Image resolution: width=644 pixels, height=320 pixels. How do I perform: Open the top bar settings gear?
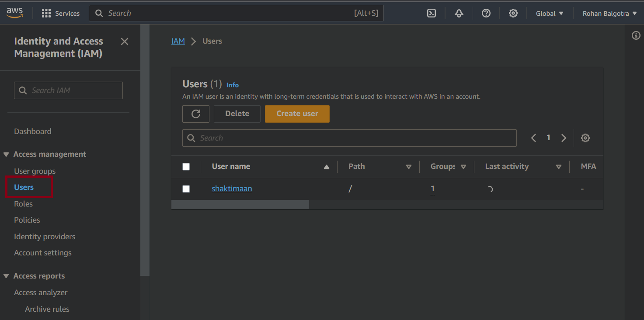tap(513, 14)
